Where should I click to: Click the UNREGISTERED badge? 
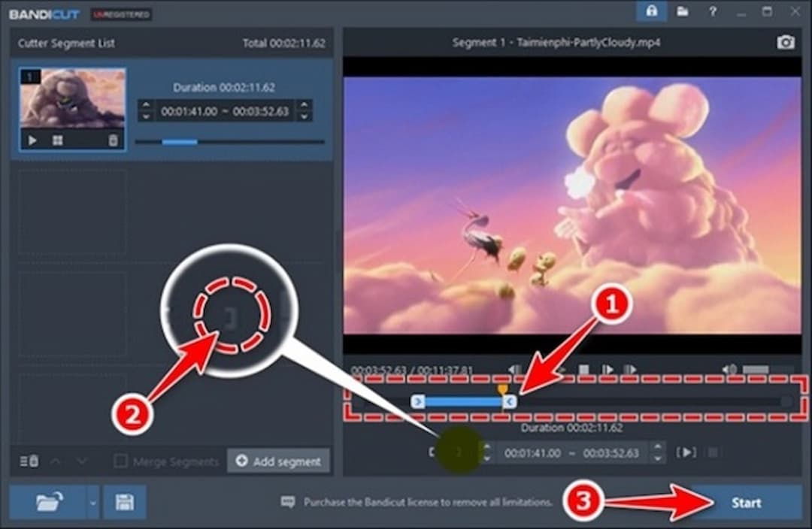click(x=121, y=14)
